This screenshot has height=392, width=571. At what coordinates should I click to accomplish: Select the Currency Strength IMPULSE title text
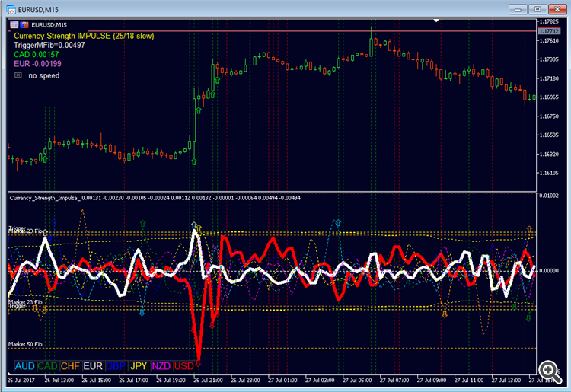[x=84, y=36]
